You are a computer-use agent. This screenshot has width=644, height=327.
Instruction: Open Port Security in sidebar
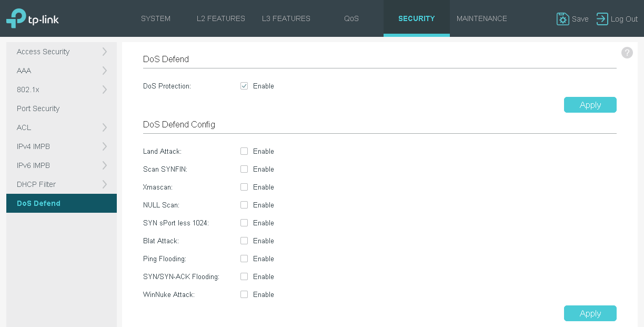click(38, 108)
